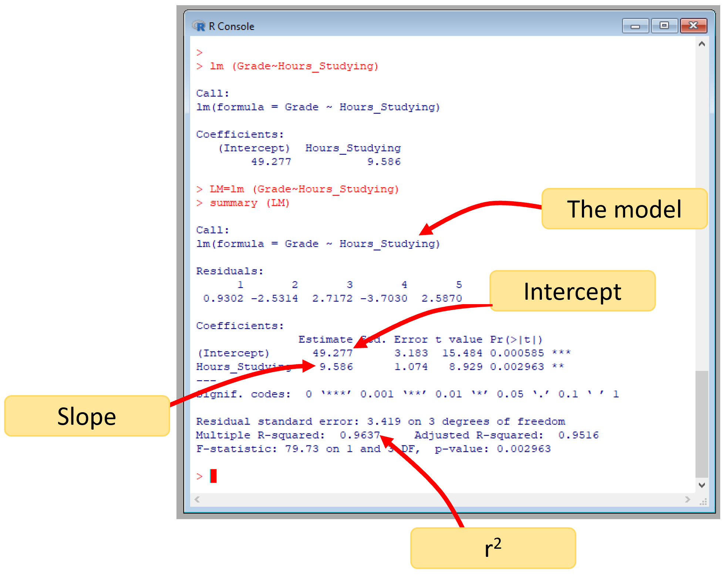
Task: Click the window resize grip corner
Action: 703,501
